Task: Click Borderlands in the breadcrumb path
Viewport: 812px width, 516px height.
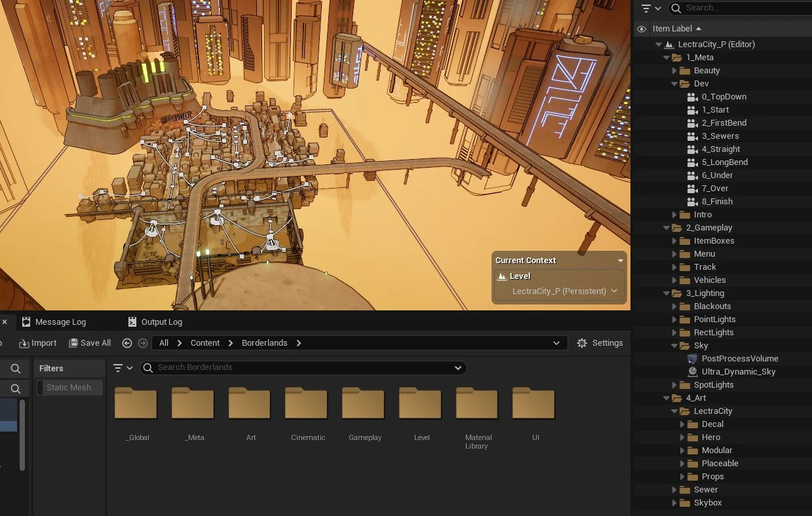Action: tap(265, 343)
